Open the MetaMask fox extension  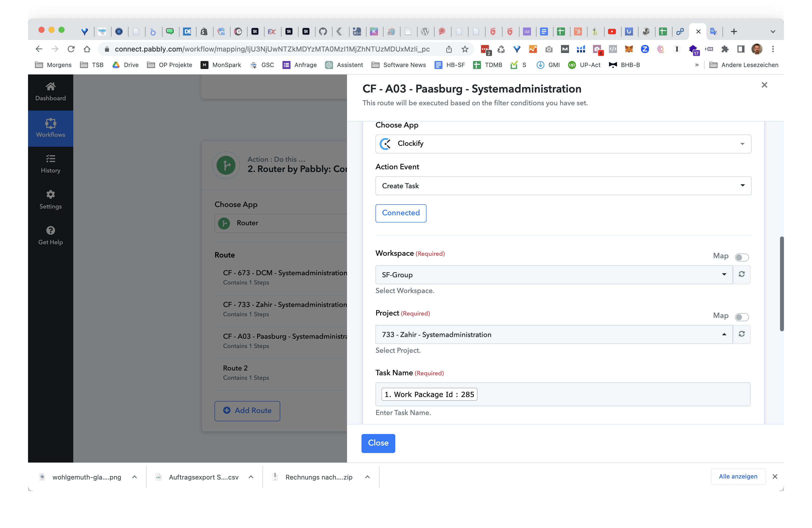point(628,49)
